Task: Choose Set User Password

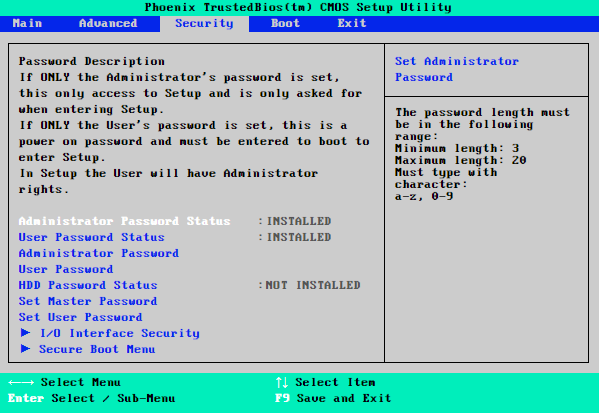Action: (x=81, y=317)
